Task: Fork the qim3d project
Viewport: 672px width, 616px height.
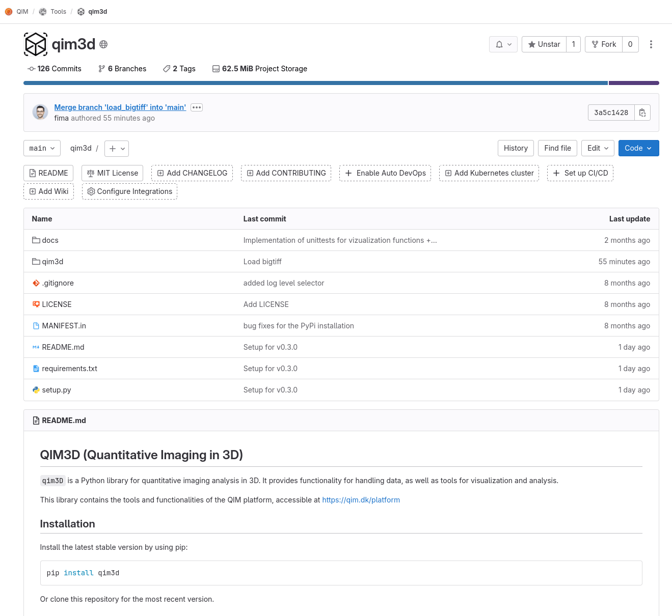Action: tap(604, 44)
